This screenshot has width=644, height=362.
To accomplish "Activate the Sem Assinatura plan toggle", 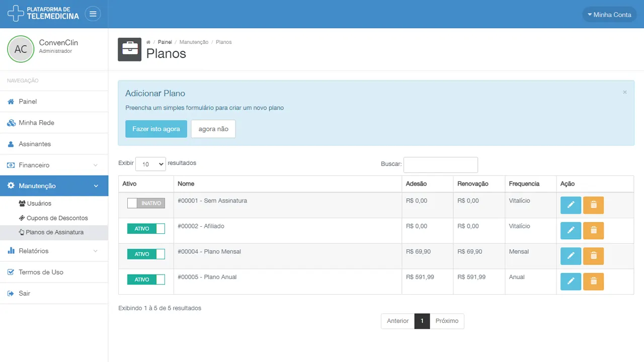I will click(x=146, y=203).
